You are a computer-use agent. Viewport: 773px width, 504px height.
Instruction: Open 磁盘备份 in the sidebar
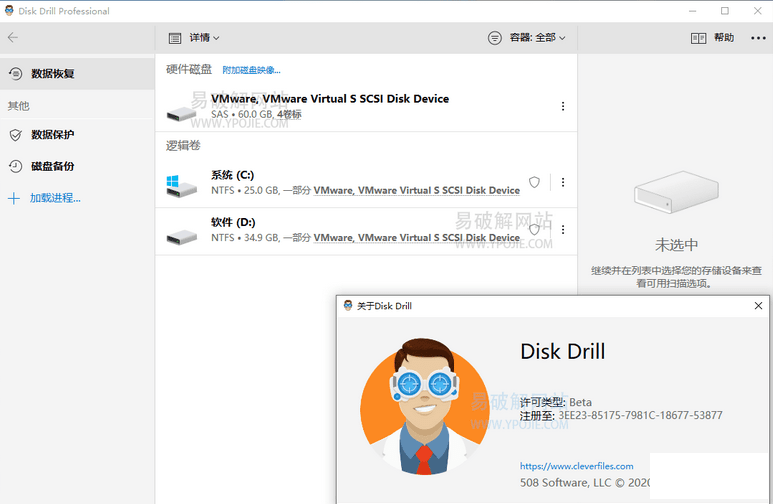[x=77, y=166]
